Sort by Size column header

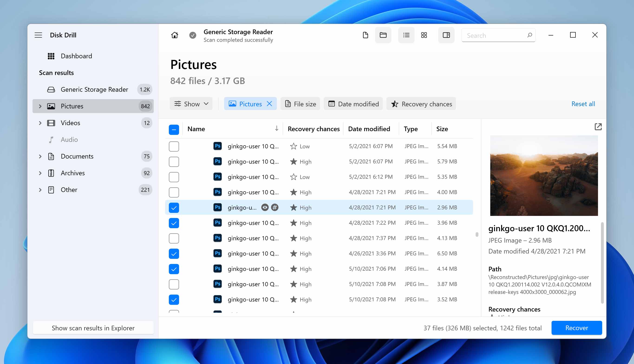pos(442,129)
